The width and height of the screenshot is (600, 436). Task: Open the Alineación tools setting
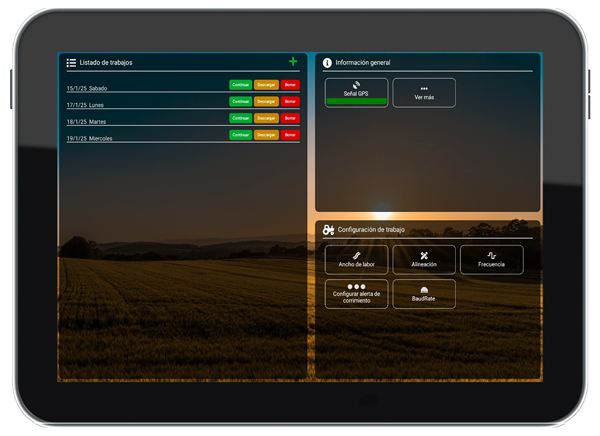tap(424, 260)
